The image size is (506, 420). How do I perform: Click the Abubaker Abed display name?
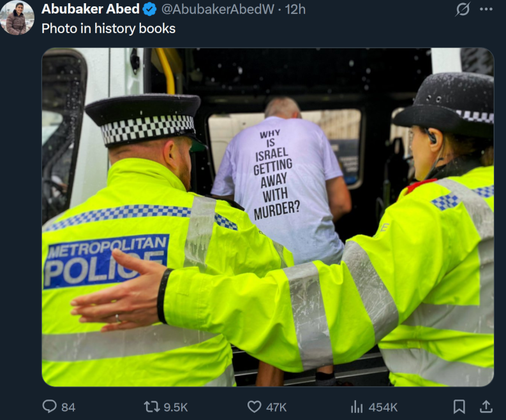(x=91, y=9)
